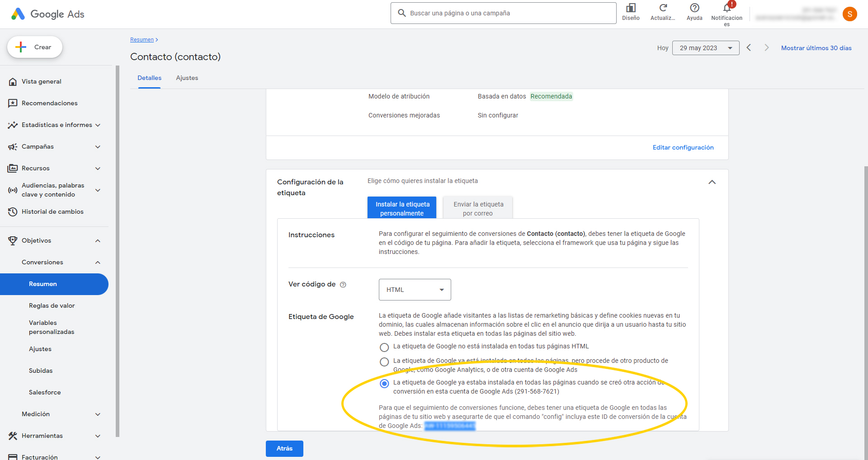Click the sidebar vertical scrollbar
This screenshot has height=460, width=868.
118,251
